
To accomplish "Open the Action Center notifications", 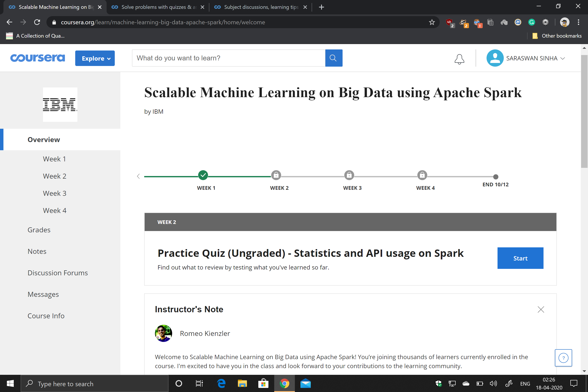I will pos(574,383).
